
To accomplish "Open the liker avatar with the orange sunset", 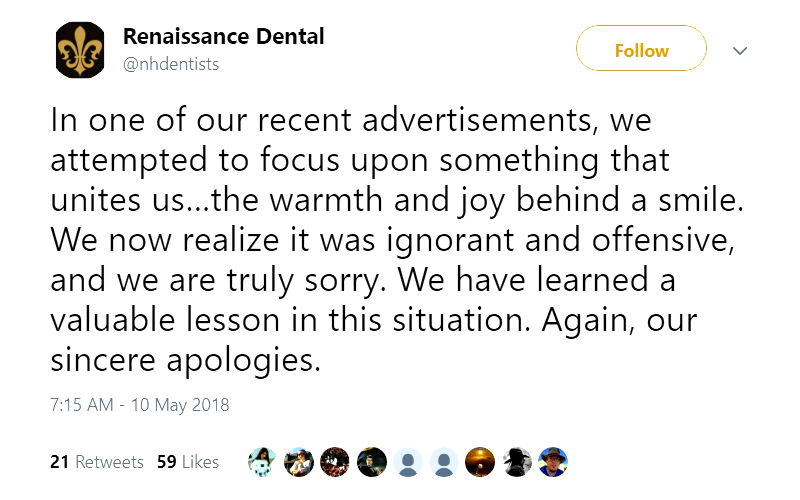I will pos(480,461).
